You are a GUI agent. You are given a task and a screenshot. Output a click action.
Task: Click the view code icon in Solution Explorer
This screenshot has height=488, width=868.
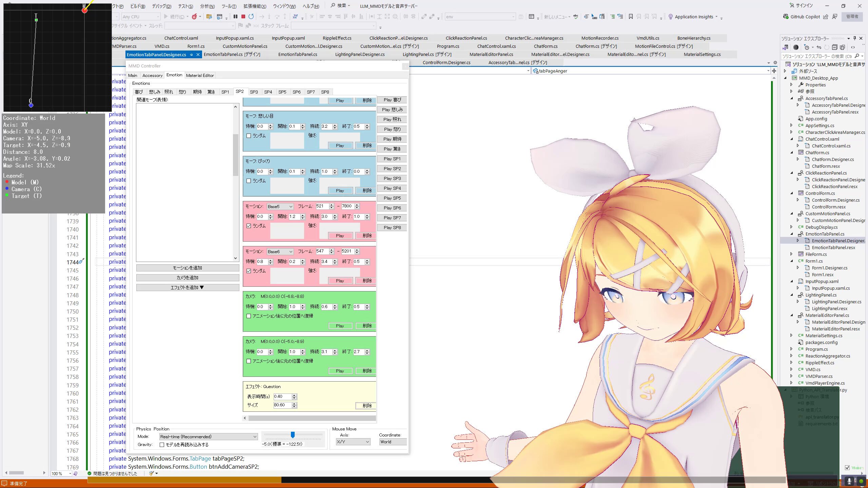pos(853,47)
